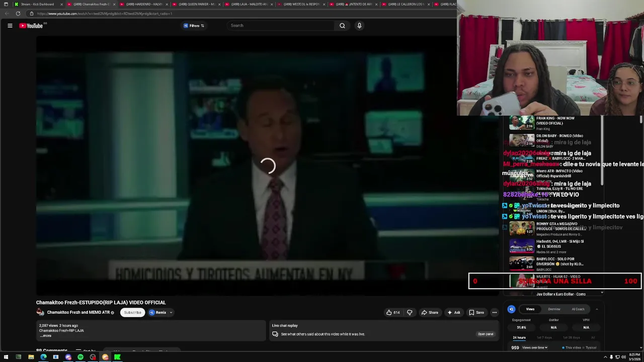
Task: Open the YouTube hamburger guide menu
Action: (10, 26)
